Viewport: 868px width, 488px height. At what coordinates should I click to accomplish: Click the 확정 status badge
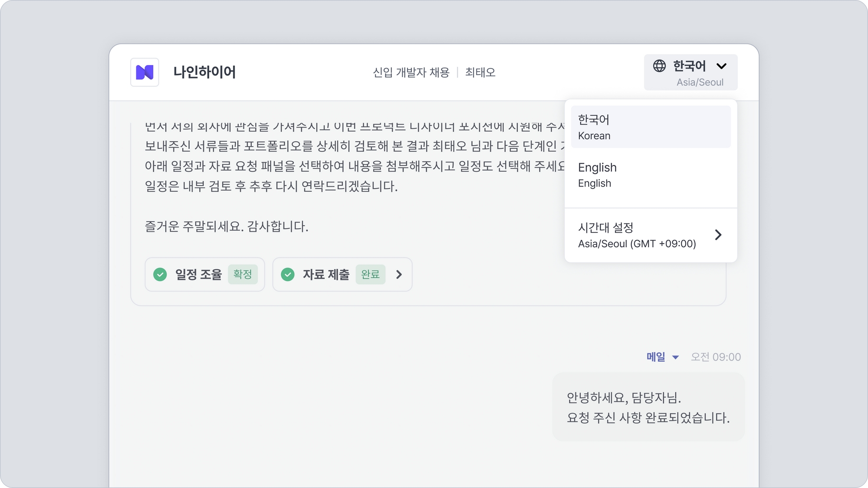click(x=243, y=275)
